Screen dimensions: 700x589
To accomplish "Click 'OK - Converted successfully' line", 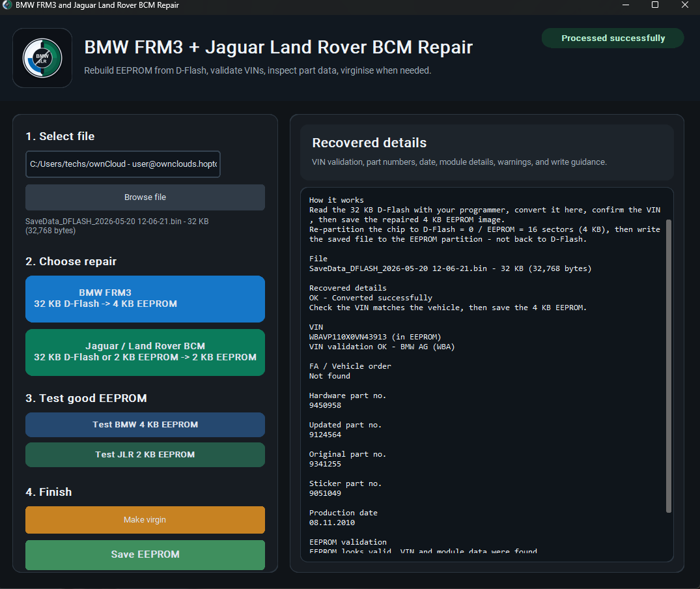I will point(371,298).
